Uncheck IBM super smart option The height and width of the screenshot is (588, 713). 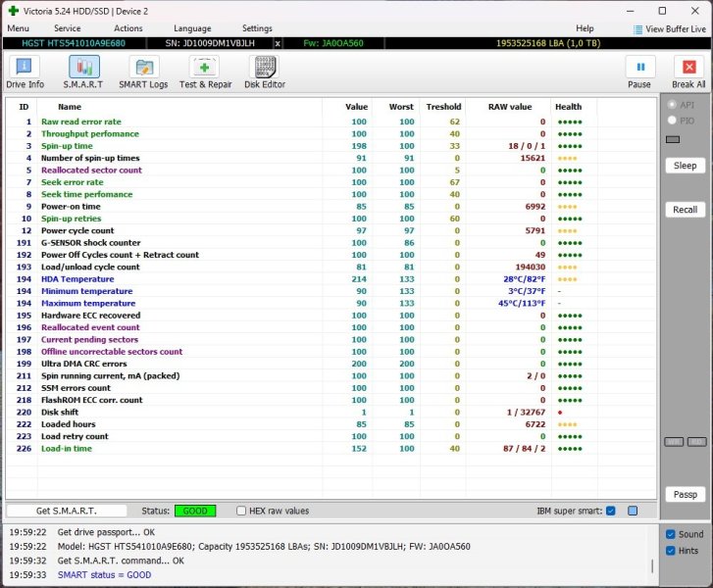[611, 511]
